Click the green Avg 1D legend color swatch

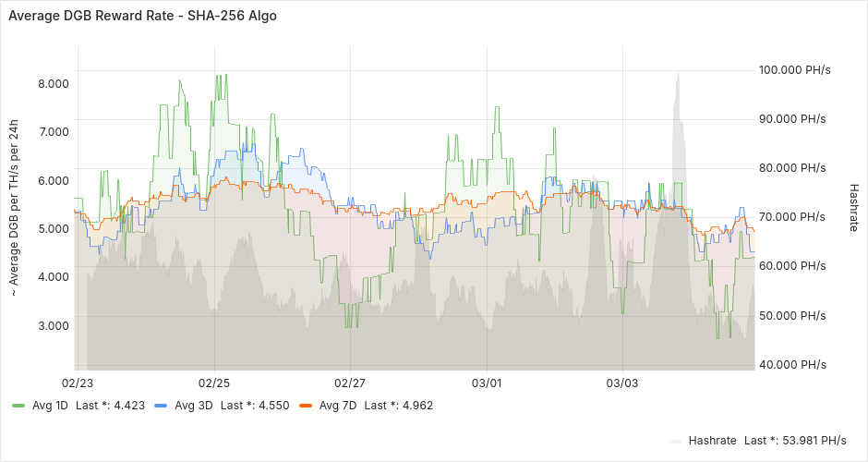click(x=18, y=406)
